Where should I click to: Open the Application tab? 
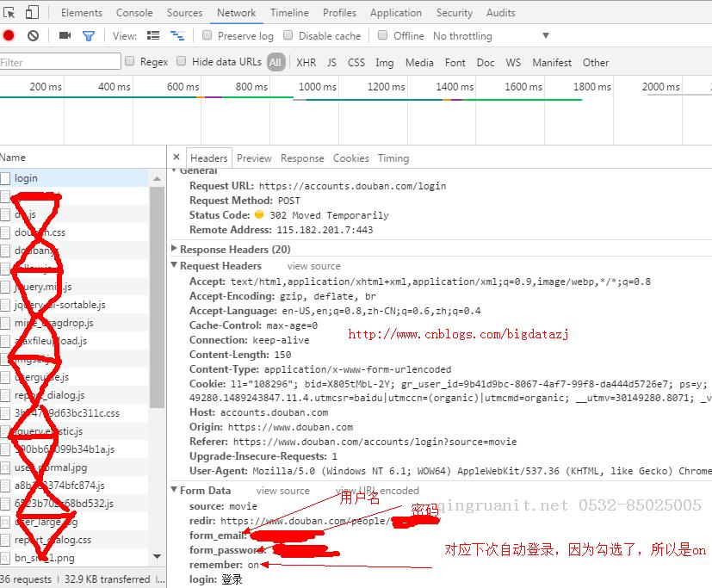[395, 13]
